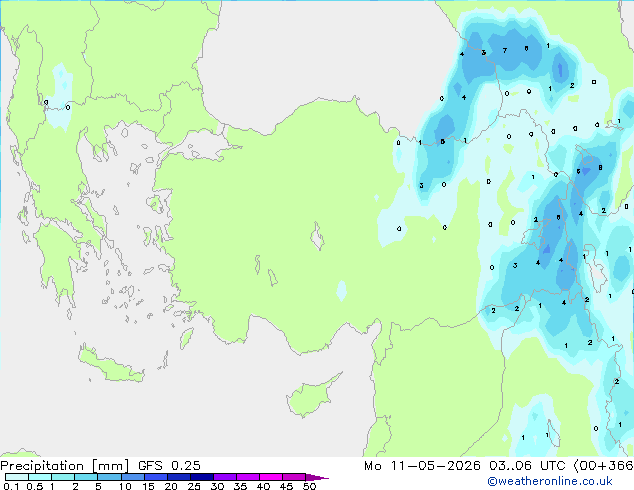The image size is (634, 490).
Task: Click the legend scale label 50
Action: coord(309,486)
